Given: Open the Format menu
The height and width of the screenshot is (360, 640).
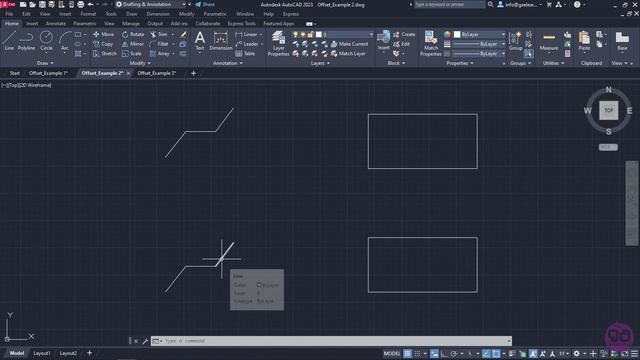Looking at the screenshot, I should click(x=88, y=14).
